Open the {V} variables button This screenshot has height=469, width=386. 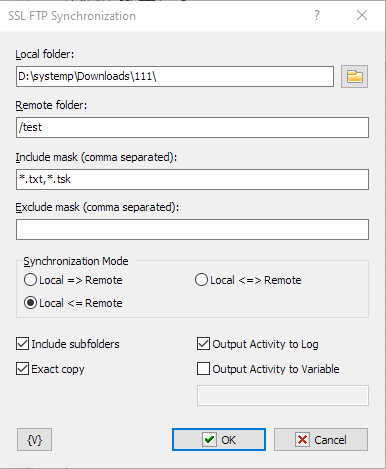click(34, 440)
